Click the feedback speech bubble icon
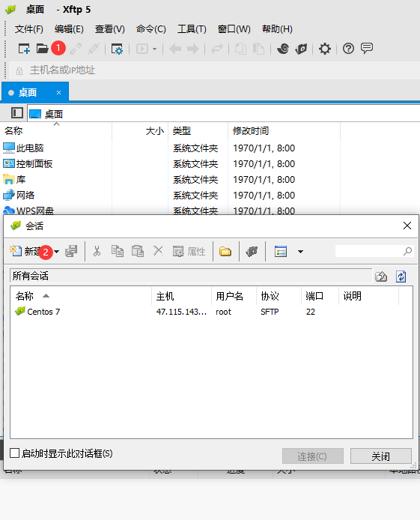This screenshot has width=420, height=520. tap(367, 49)
